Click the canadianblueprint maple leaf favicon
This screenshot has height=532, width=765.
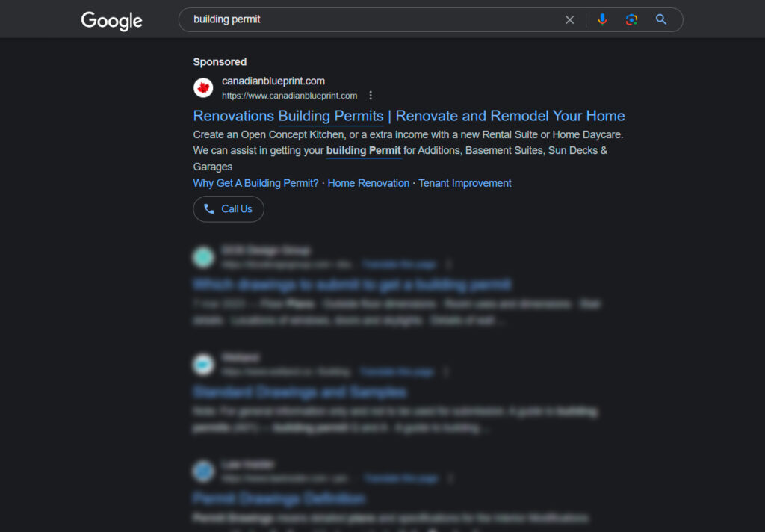click(x=203, y=88)
